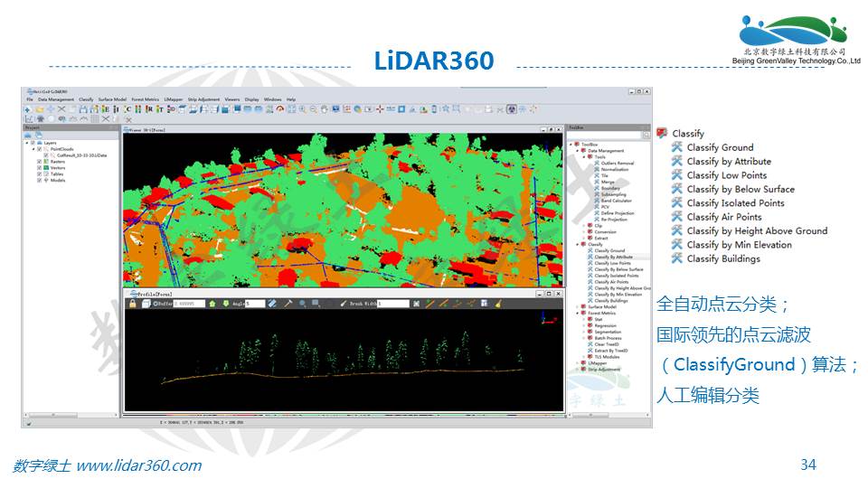Open the Strip Adjustment menu
Screen dimensions: 868x488
203,99
